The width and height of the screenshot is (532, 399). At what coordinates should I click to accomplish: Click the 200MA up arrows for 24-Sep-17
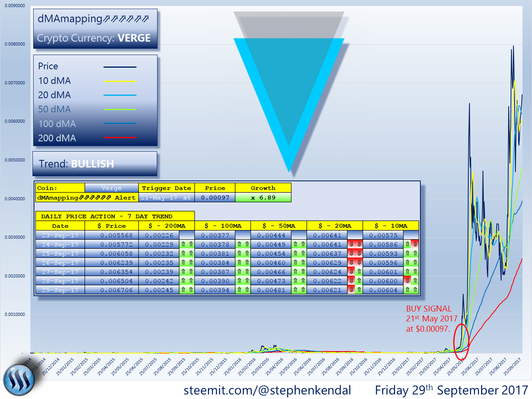[x=187, y=245]
